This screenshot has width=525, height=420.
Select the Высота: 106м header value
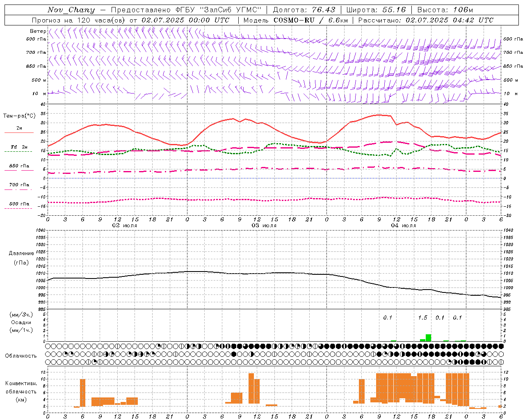pyautogui.click(x=445, y=10)
